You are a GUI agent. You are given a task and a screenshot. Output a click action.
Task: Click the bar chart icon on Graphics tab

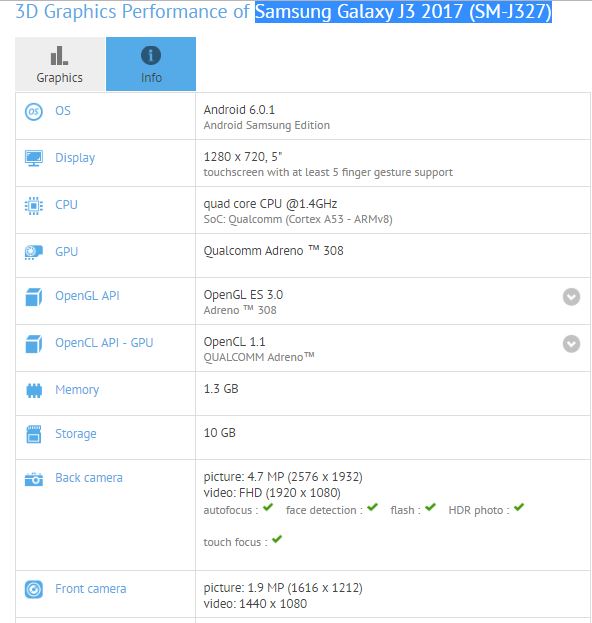pos(59,56)
